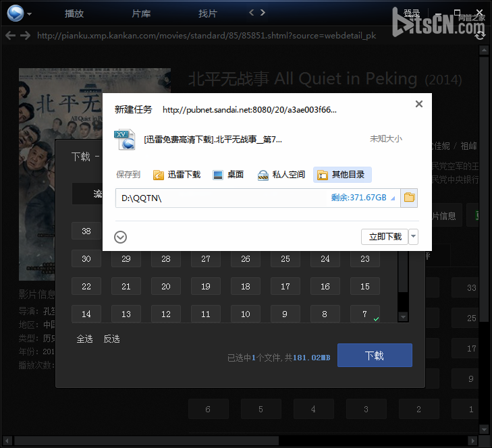
Task: Refresh the page with the reload icon
Action: 480,36
